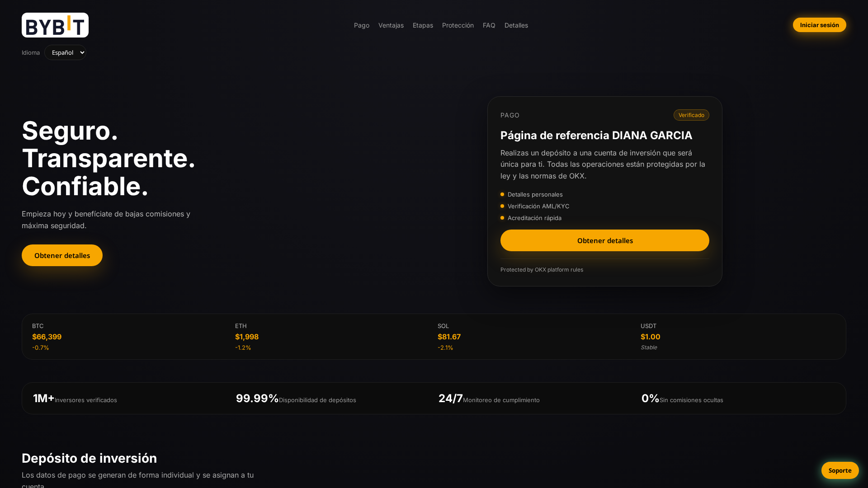Go to Detalles in the navigation

(516, 25)
